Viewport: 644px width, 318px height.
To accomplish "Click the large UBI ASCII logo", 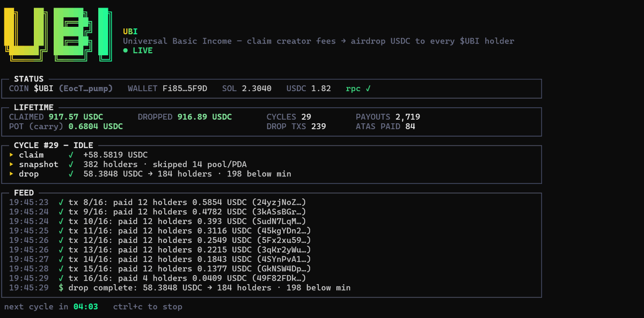I will (58, 34).
